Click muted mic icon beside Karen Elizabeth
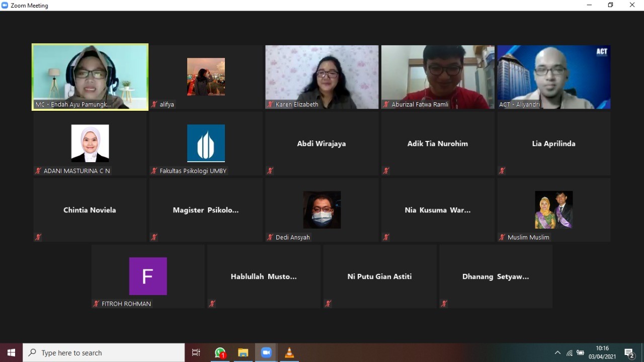The height and width of the screenshot is (362, 644). (270, 104)
